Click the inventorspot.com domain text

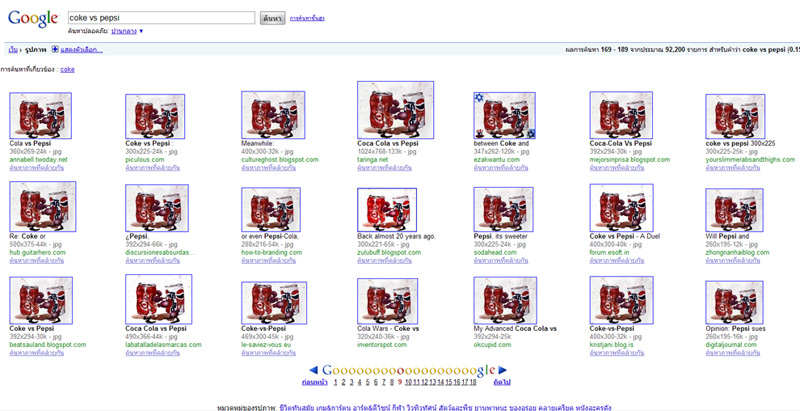point(382,345)
